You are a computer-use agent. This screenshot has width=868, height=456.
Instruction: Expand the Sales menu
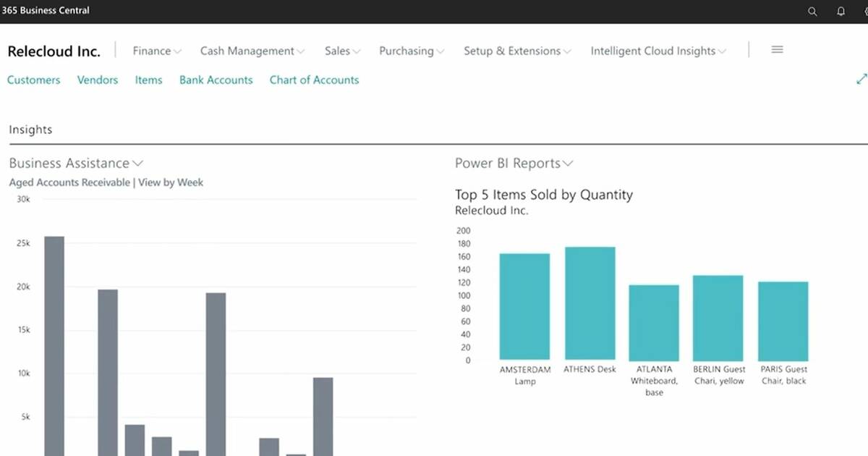pos(343,51)
